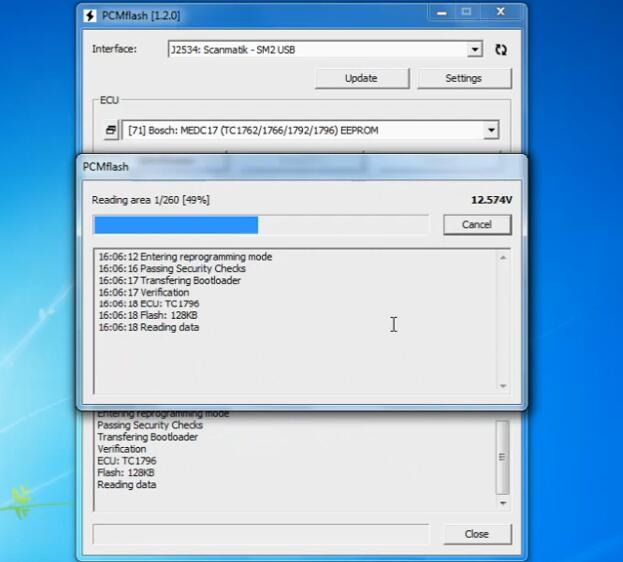Click the ECU group box label
Viewport: 623px width, 562px height.
pos(109,100)
